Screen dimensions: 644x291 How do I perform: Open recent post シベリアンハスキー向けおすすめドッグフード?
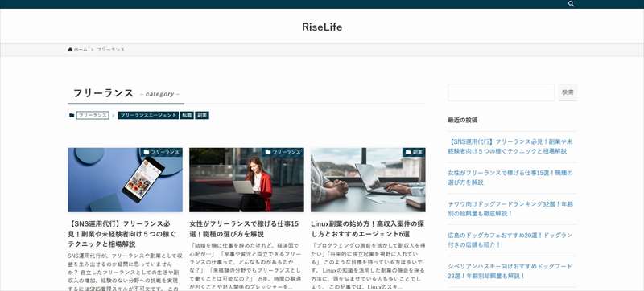pos(510,271)
